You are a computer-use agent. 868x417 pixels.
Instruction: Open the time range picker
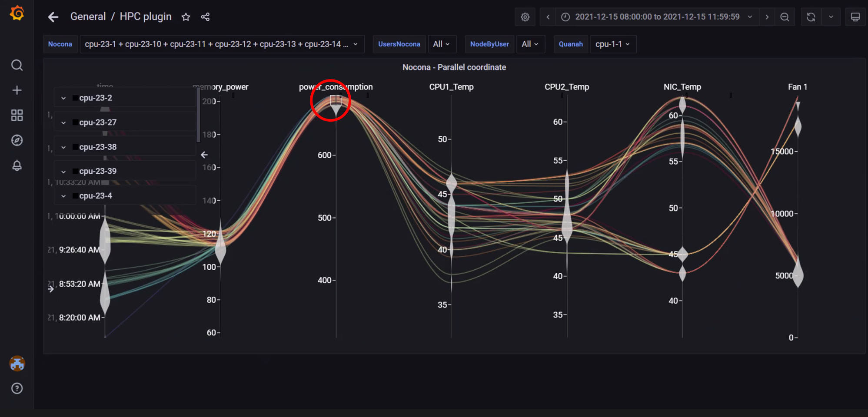pyautogui.click(x=657, y=17)
